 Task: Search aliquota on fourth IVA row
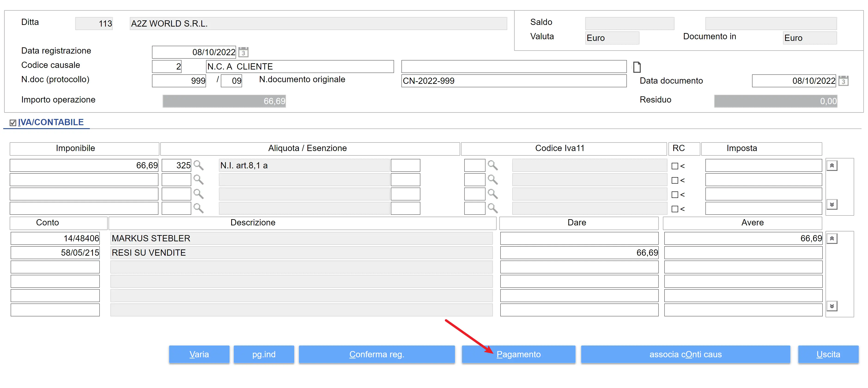coord(198,209)
